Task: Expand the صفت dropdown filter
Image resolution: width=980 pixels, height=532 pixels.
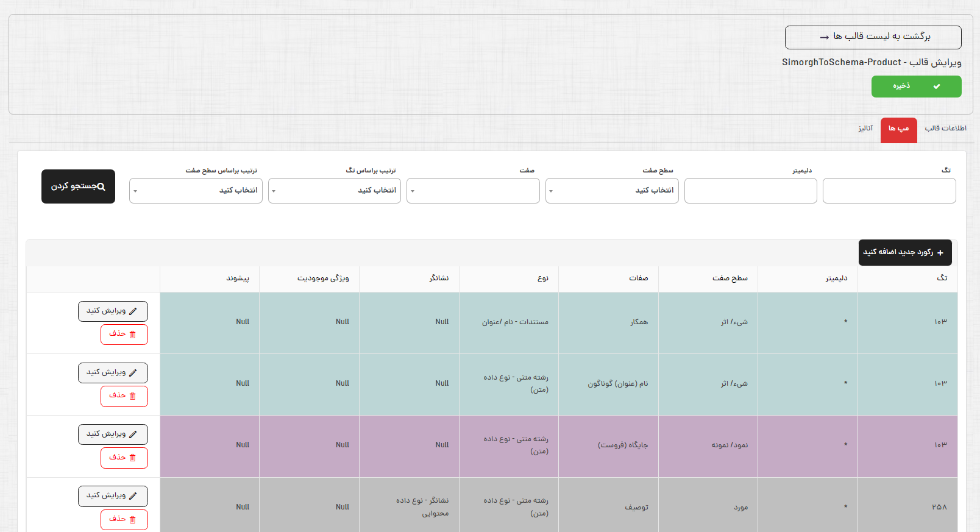Action: point(473,191)
